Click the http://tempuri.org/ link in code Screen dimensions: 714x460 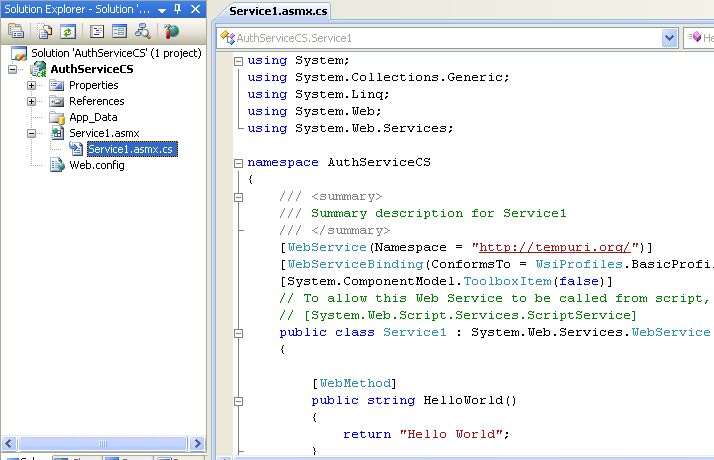555,247
